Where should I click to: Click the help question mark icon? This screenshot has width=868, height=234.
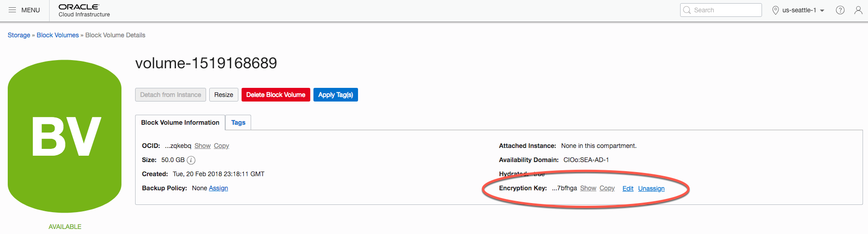coord(840,10)
